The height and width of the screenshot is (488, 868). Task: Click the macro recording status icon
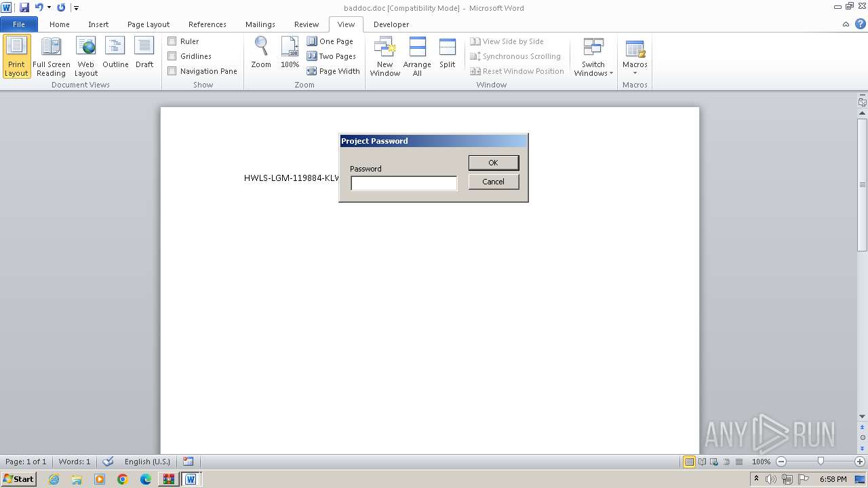[189, 462]
